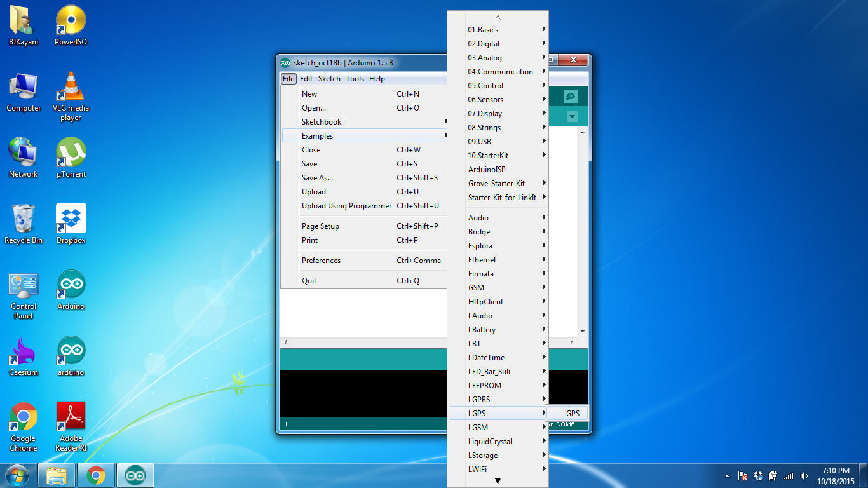Image resolution: width=868 pixels, height=488 pixels.
Task: Expand Grove_Starter_Kit submenu
Action: tap(498, 184)
